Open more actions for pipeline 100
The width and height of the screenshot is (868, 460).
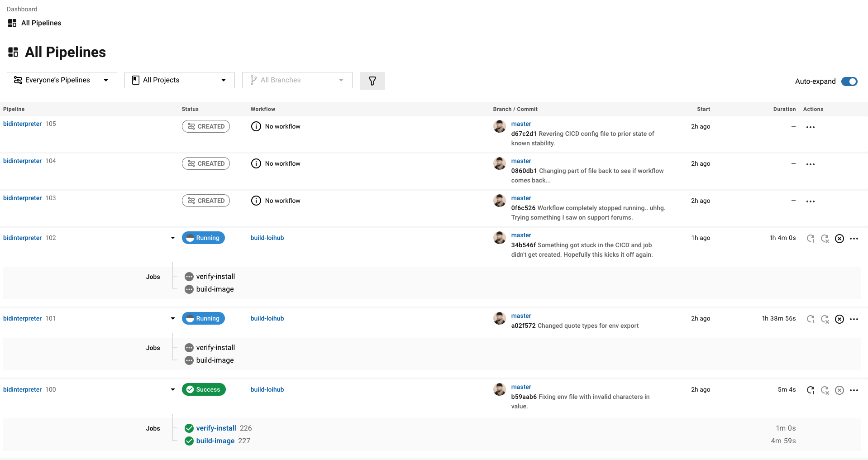tap(854, 390)
